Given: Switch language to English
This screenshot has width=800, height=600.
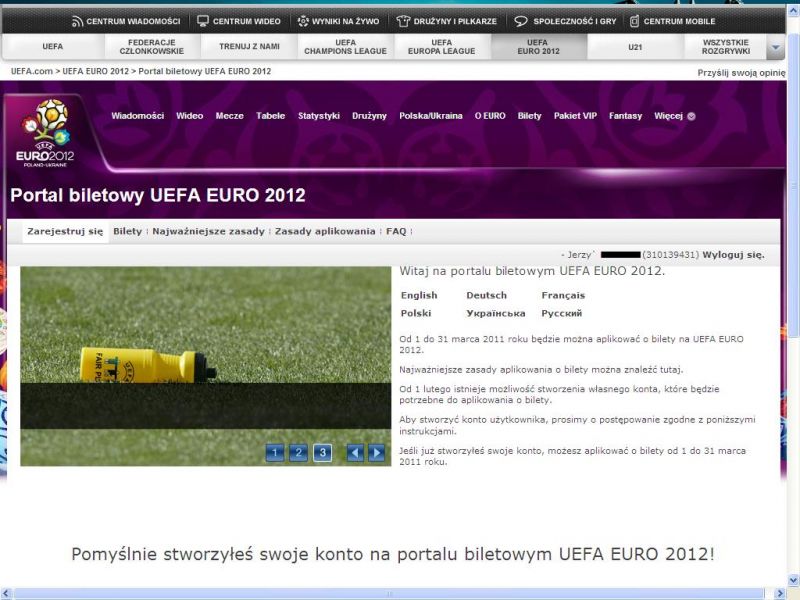Looking at the screenshot, I should click(419, 295).
